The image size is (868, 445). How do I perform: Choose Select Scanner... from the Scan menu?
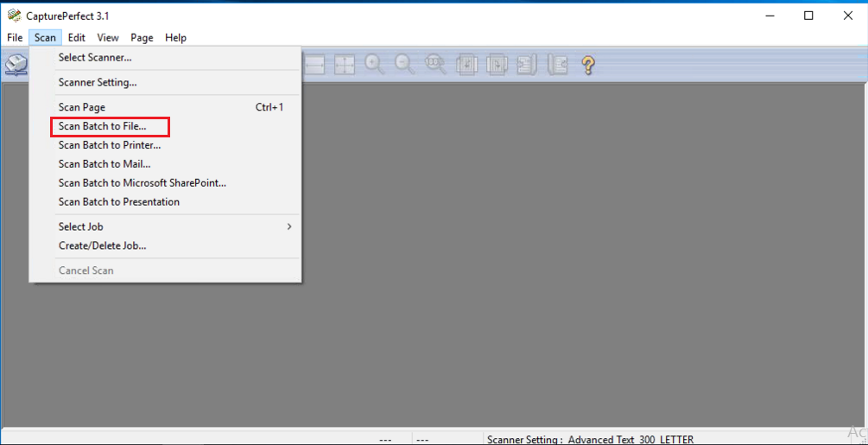pyautogui.click(x=166, y=58)
